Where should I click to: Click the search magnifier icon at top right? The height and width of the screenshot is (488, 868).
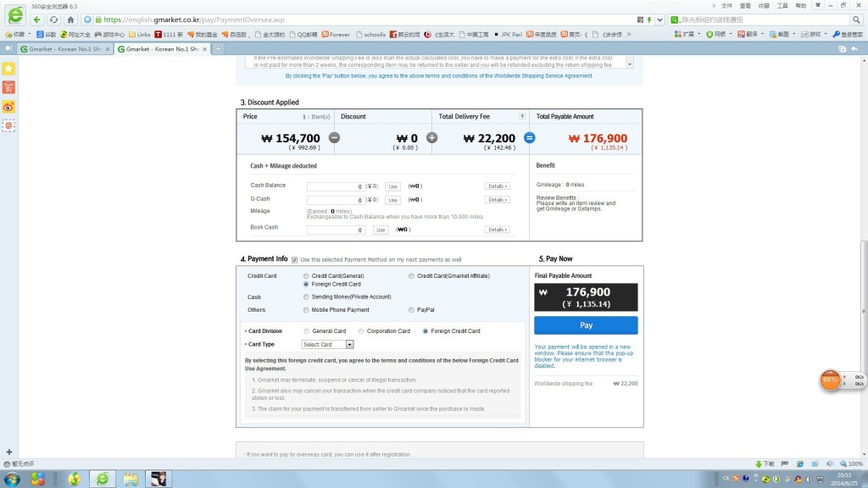(x=856, y=19)
